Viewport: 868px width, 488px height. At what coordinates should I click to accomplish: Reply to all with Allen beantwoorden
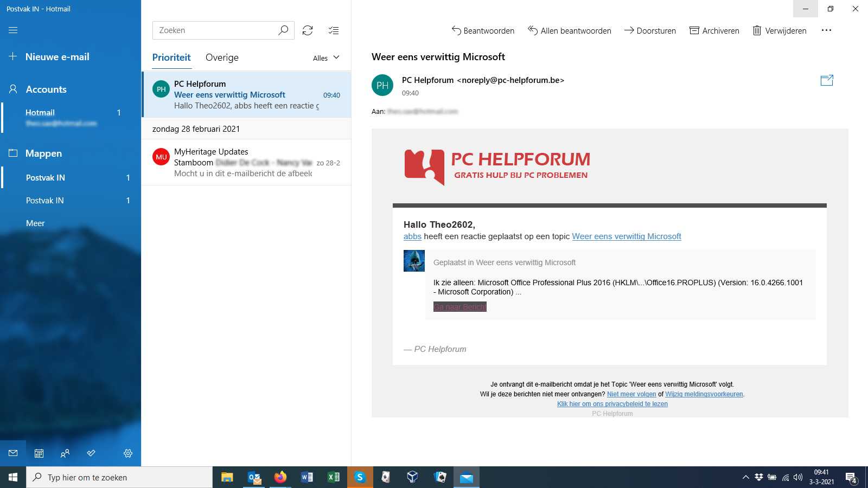point(570,30)
